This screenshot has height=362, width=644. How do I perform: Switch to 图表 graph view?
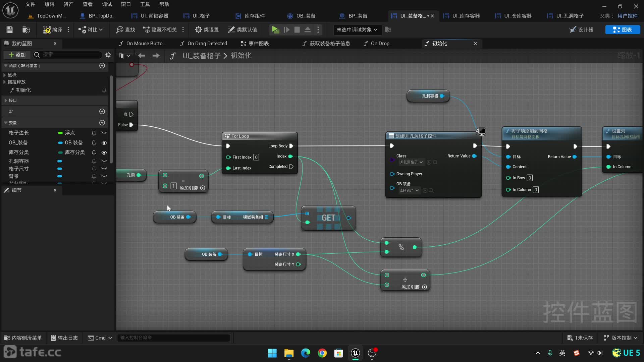[x=623, y=29]
